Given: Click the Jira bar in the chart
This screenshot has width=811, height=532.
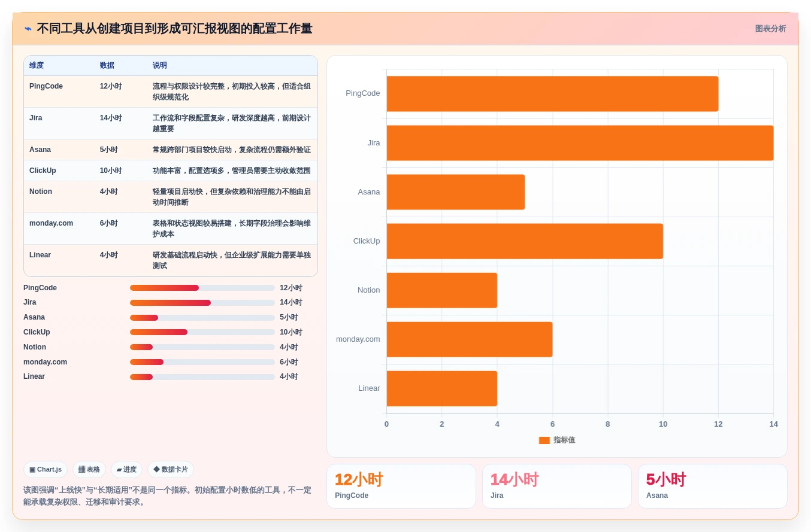Looking at the screenshot, I should click(x=580, y=143).
